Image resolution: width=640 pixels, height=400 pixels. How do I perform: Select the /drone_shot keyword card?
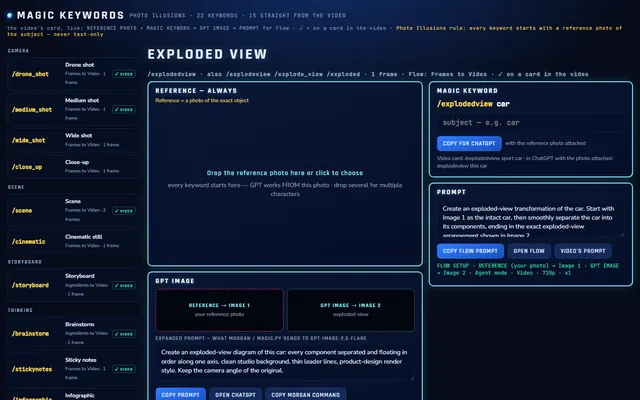73,74
